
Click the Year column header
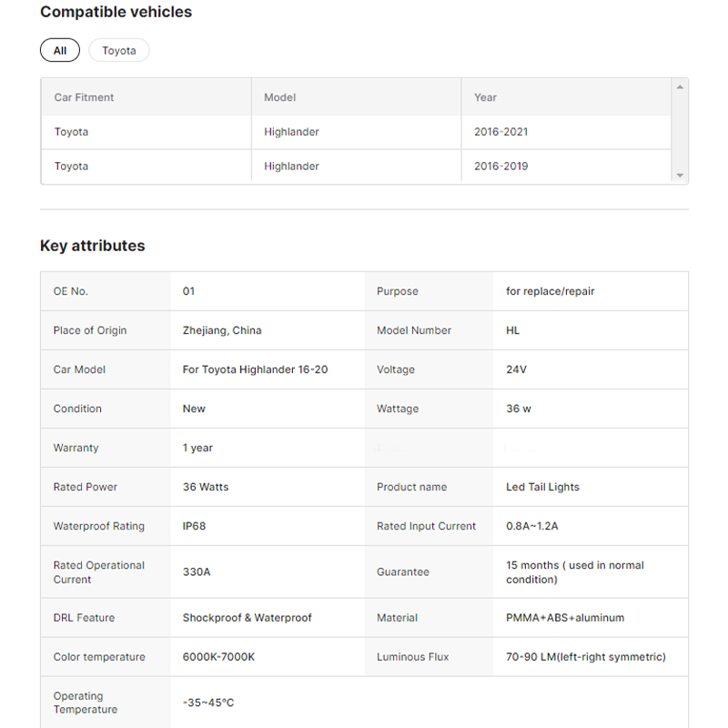pos(485,97)
